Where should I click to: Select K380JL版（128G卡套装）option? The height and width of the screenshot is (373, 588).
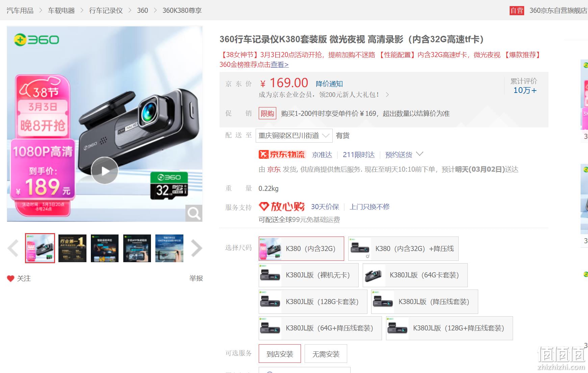pos(313,302)
